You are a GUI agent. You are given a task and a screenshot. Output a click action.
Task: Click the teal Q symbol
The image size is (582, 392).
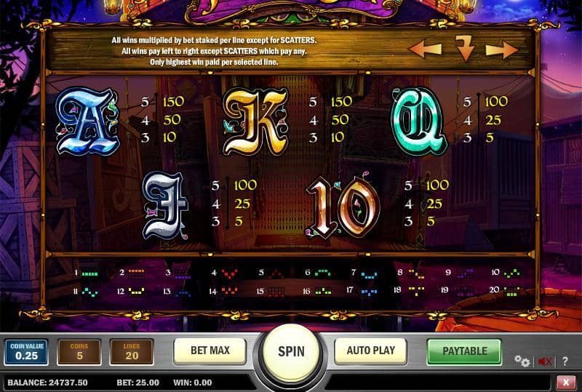pos(419,121)
